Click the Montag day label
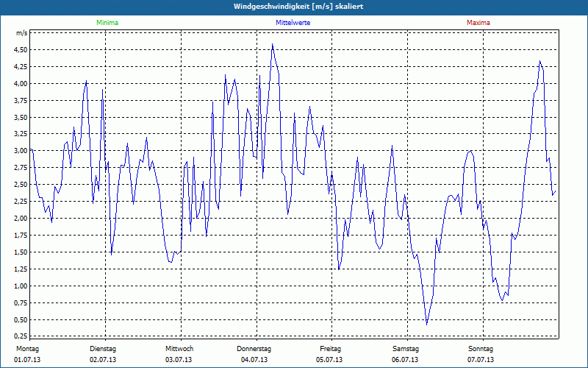588x368 pixels. (x=27, y=349)
